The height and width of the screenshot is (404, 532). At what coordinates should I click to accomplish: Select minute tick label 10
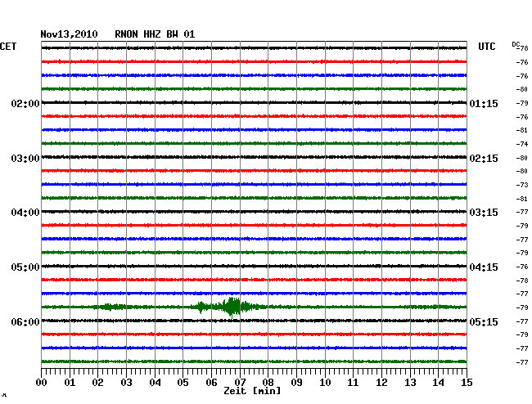pos(325,383)
